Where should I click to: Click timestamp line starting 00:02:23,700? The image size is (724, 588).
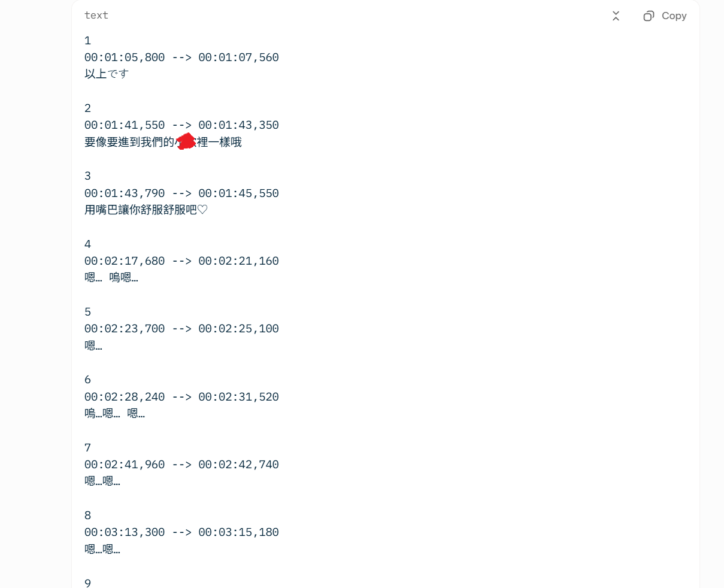(181, 329)
